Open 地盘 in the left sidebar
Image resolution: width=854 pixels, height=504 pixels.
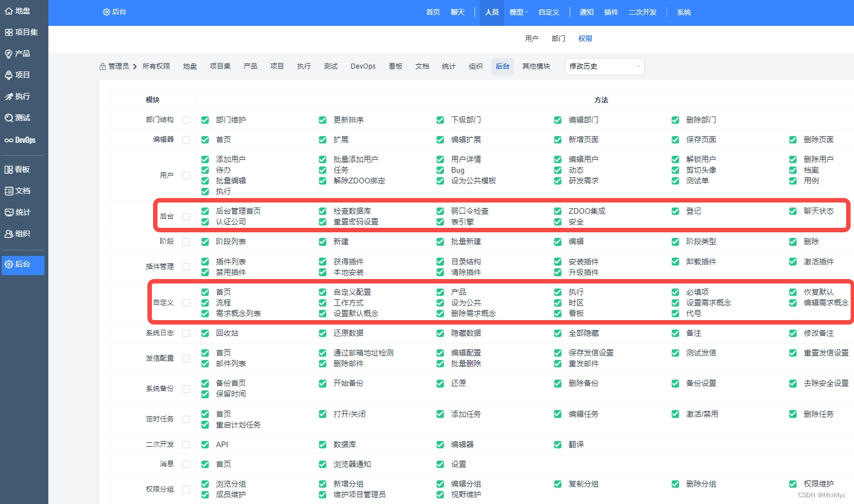click(x=18, y=11)
